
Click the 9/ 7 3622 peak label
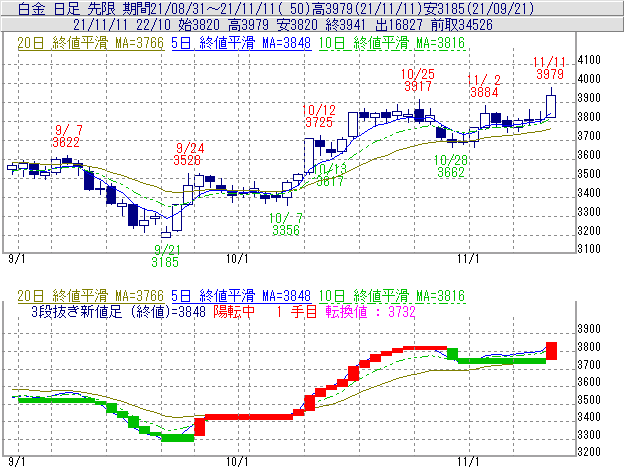[67, 136]
